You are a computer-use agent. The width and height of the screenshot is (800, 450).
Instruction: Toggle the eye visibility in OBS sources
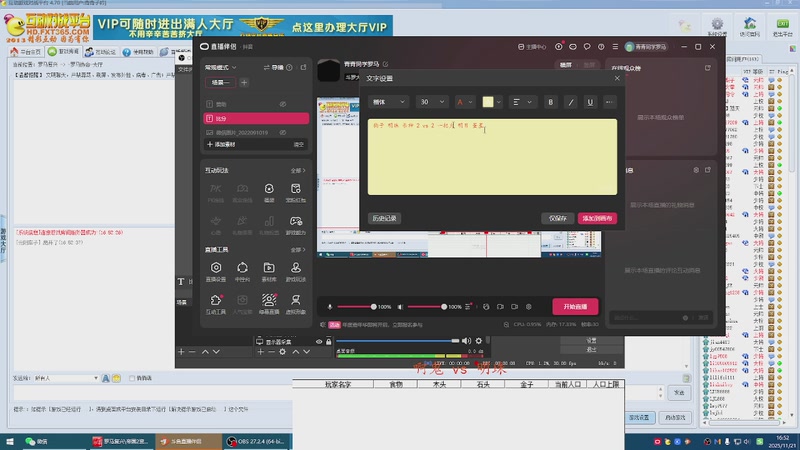point(319,341)
